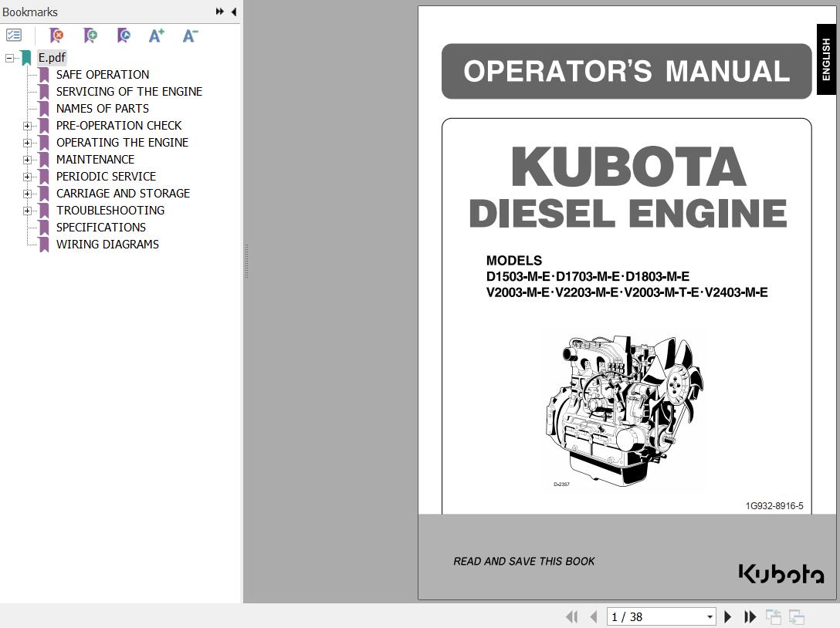Click the MODELS heading on the cover
Screen dimensions: 840x628
click(513, 261)
